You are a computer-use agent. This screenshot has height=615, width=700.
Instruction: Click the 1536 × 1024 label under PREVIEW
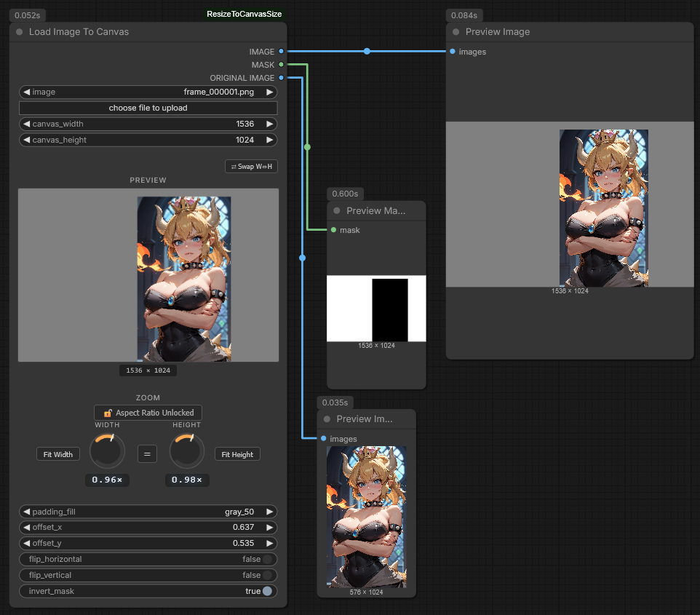(148, 370)
